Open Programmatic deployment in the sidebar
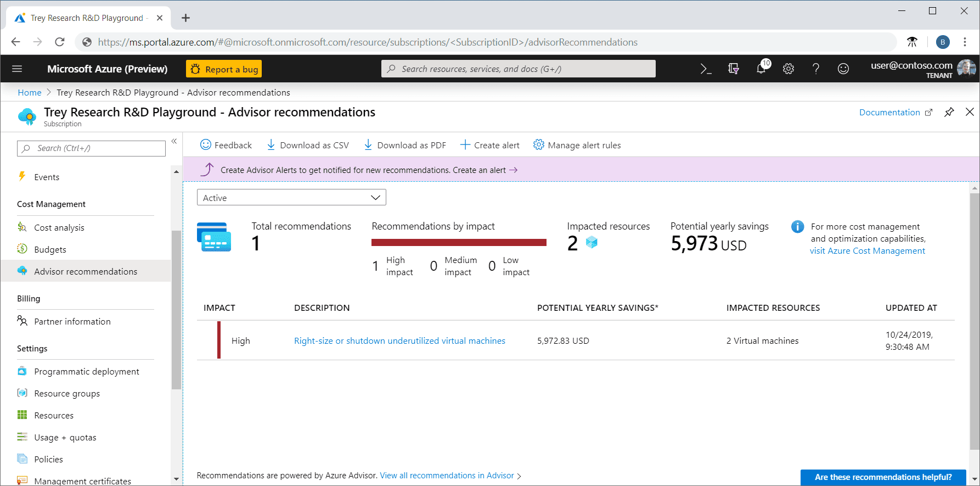Image resolution: width=980 pixels, height=486 pixels. (86, 371)
